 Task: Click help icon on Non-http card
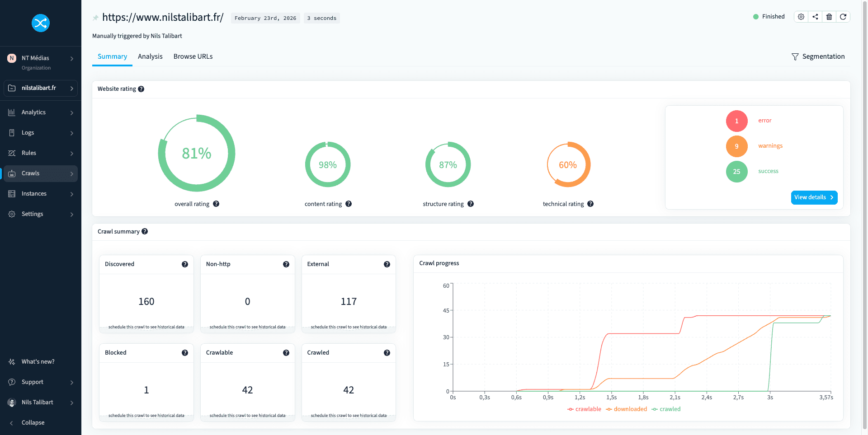(x=286, y=264)
